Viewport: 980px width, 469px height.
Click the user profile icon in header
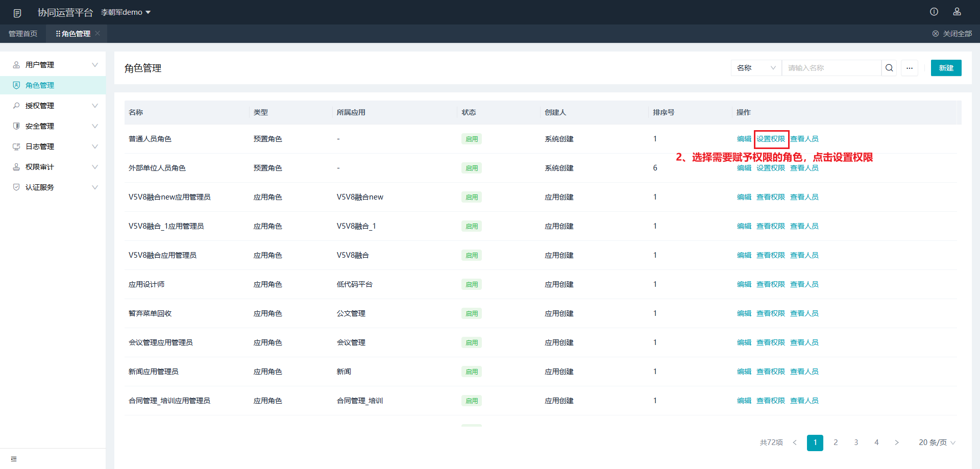click(x=957, y=12)
